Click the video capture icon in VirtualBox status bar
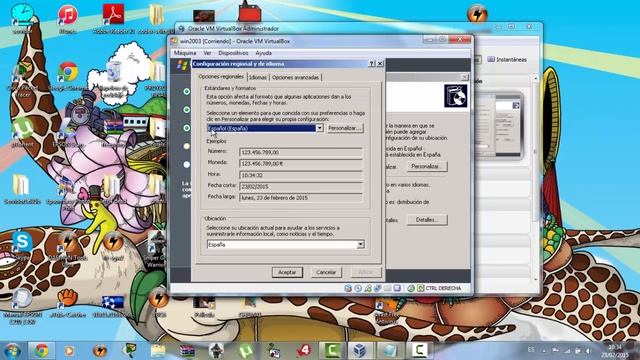 click(x=397, y=289)
